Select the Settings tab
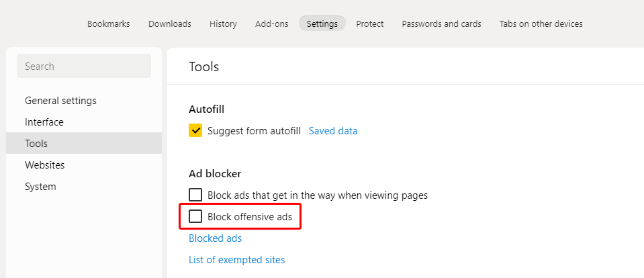Viewport: 644px width, 278px height. 322,24
